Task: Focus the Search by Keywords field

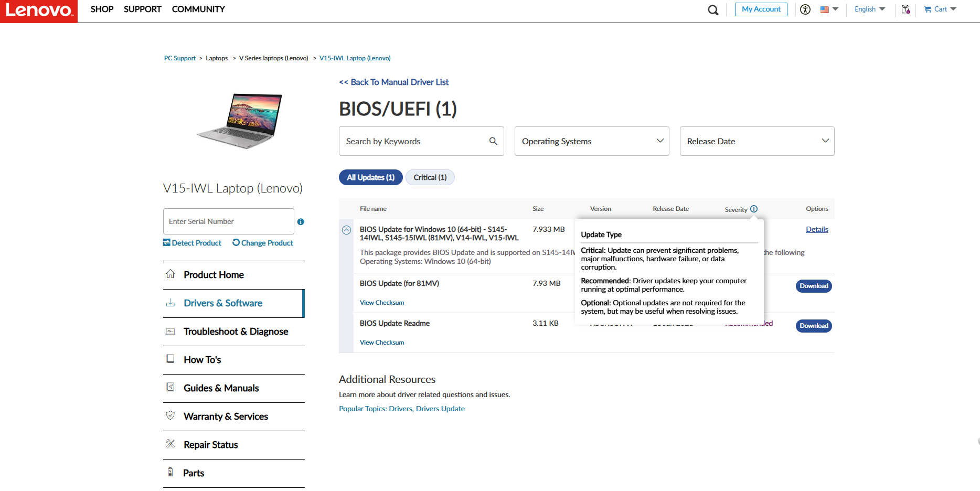Action: (x=421, y=141)
